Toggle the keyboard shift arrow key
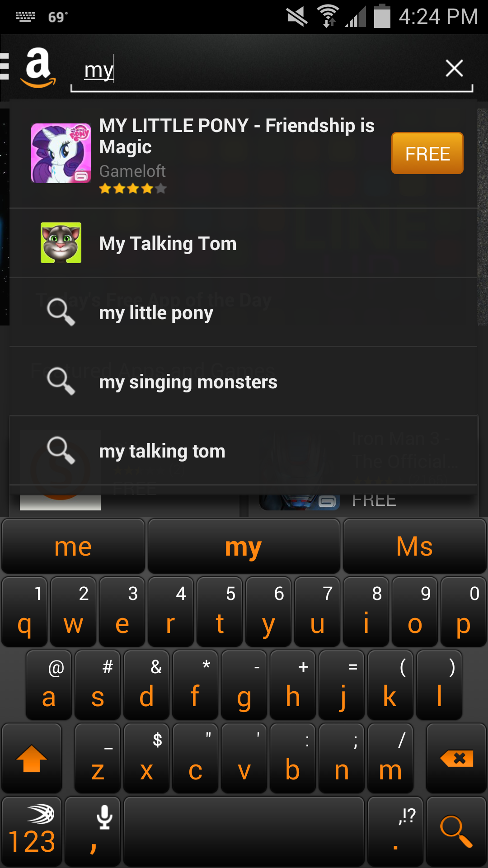 (32, 758)
